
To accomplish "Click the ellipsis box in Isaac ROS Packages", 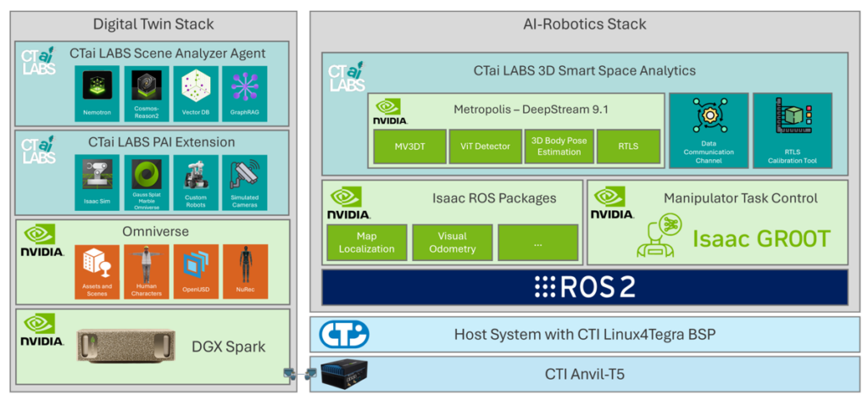I will pyautogui.click(x=537, y=242).
